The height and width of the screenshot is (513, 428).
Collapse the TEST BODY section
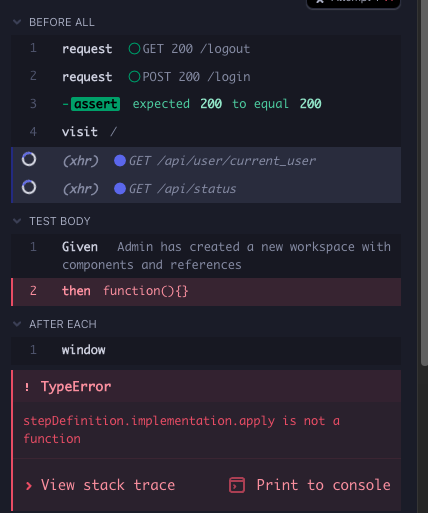(17, 221)
